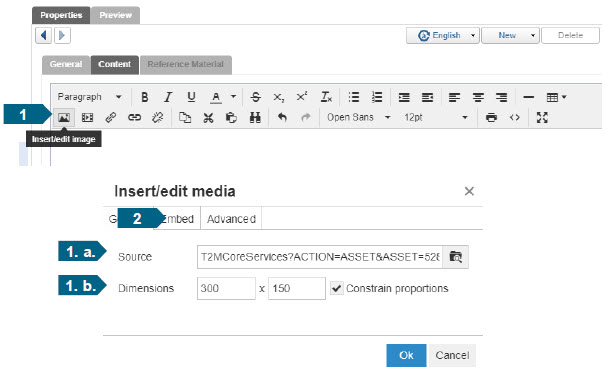This screenshot has width=607, height=375.
Task: Align text to the right
Action: click(501, 97)
